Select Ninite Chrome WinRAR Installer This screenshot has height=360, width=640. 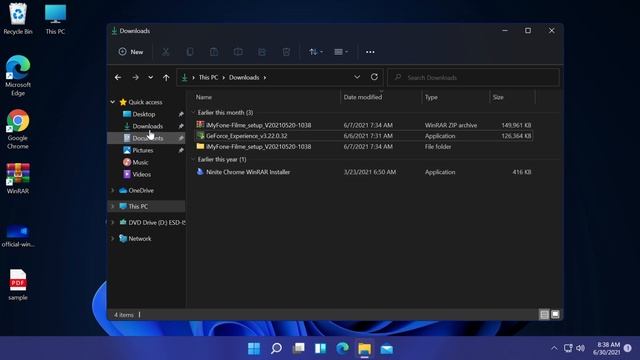(x=364, y=172)
